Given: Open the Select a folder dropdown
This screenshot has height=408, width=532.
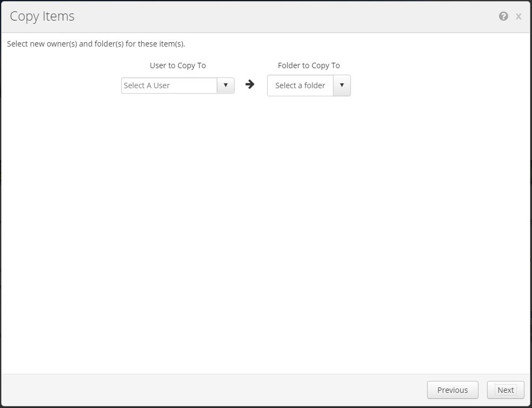Looking at the screenshot, I should click(300, 85).
